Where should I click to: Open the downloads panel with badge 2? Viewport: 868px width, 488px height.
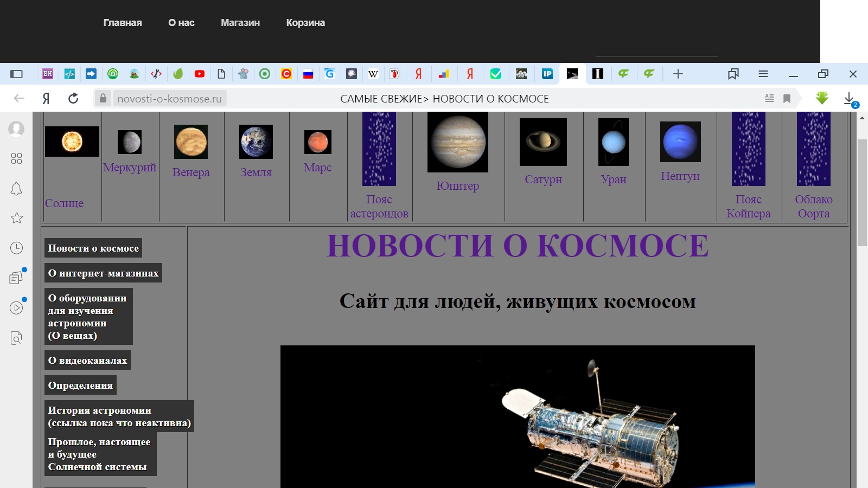(x=850, y=99)
